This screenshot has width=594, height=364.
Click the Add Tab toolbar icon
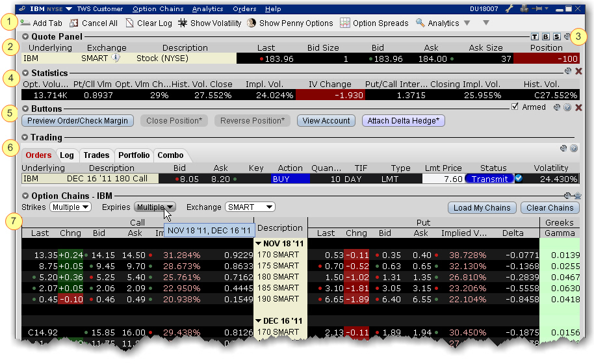(x=25, y=23)
